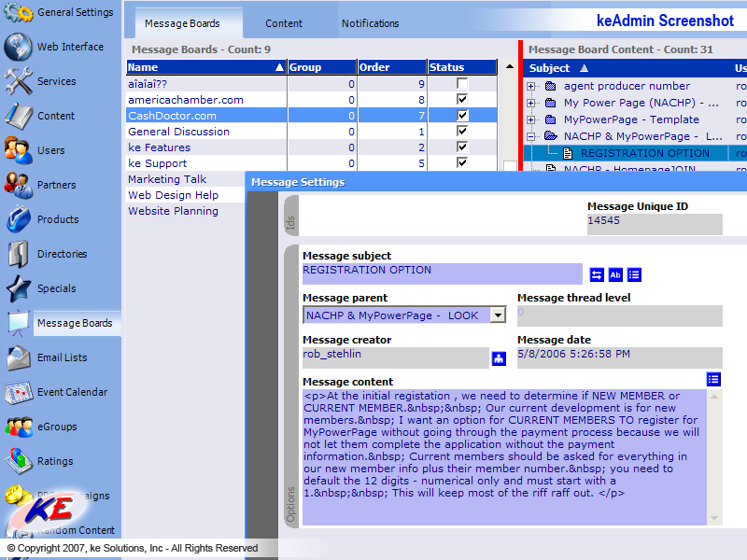Select the Directories binder icon

coord(18,254)
